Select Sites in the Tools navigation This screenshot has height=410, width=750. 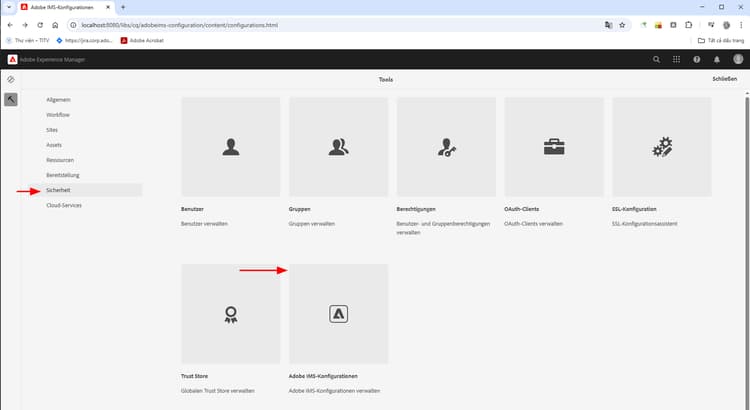(x=52, y=130)
